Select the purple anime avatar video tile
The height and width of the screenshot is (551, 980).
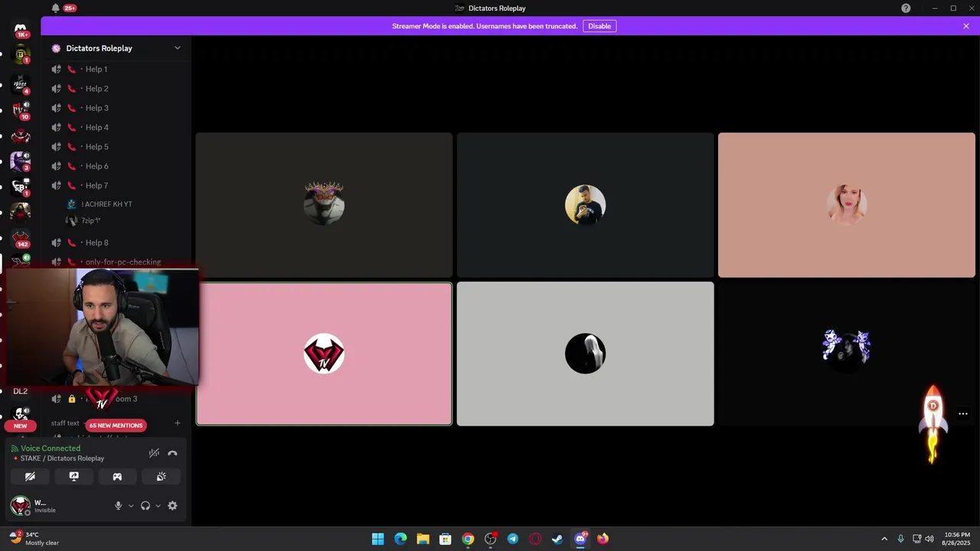[846, 354]
